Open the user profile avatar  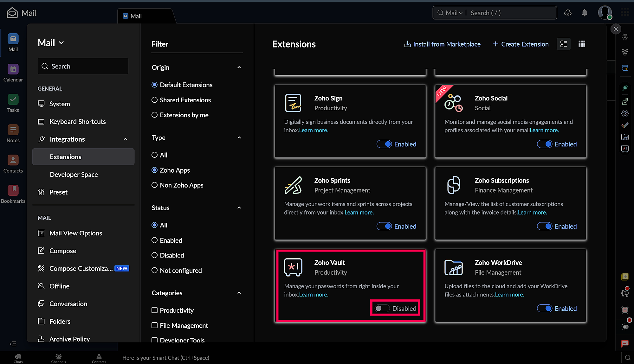point(605,13)
